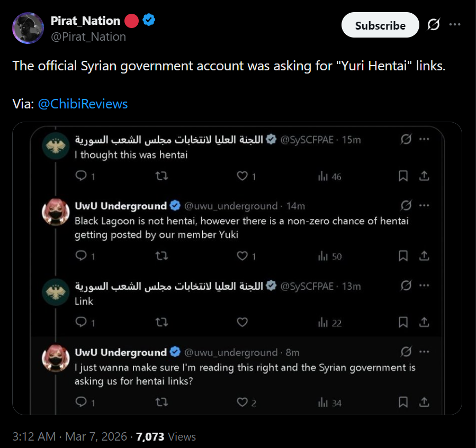Open more options on the 8m UwU Underground tweet
This screenshot has width=476, height=448.
tap(424, 352)
